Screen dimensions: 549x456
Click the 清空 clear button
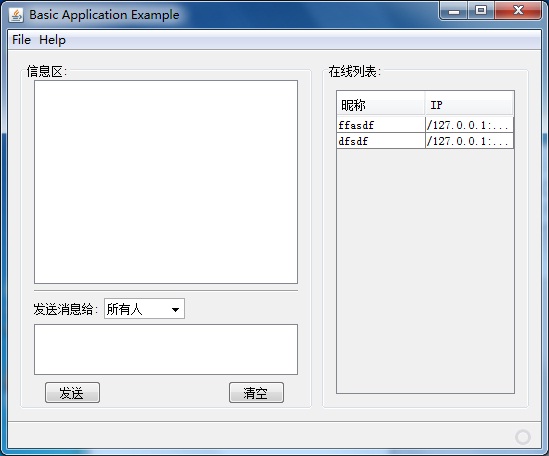(x=256, y=392)
